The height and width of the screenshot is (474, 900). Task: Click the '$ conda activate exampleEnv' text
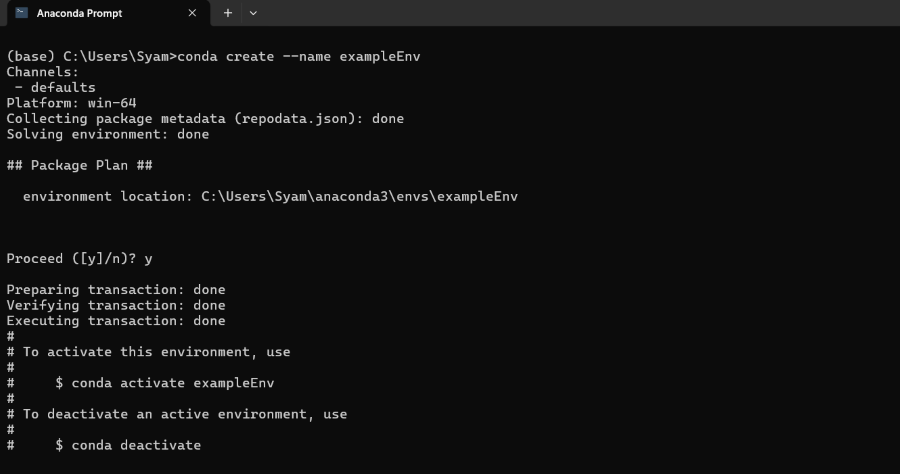click(165, 383)
